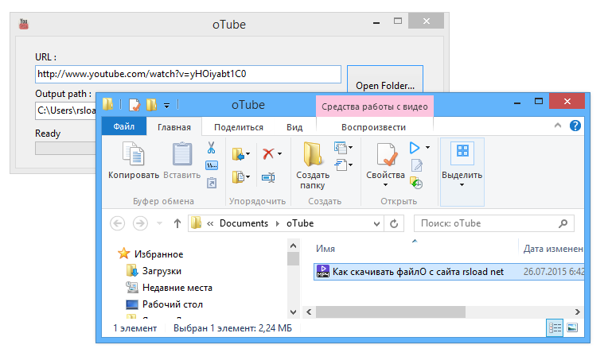Switch to Large icons view in status bar
The height and width of the screenshot is (364, 608).
572,328
